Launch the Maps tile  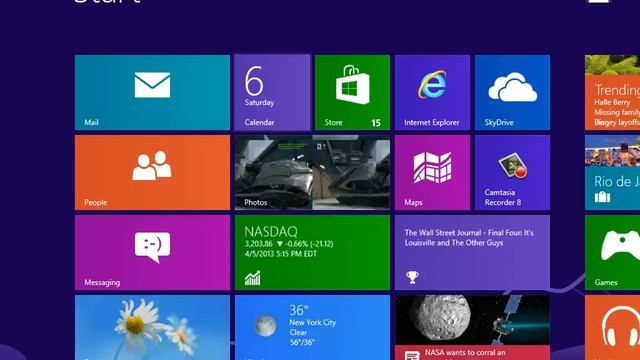click(x=432, y=173)
